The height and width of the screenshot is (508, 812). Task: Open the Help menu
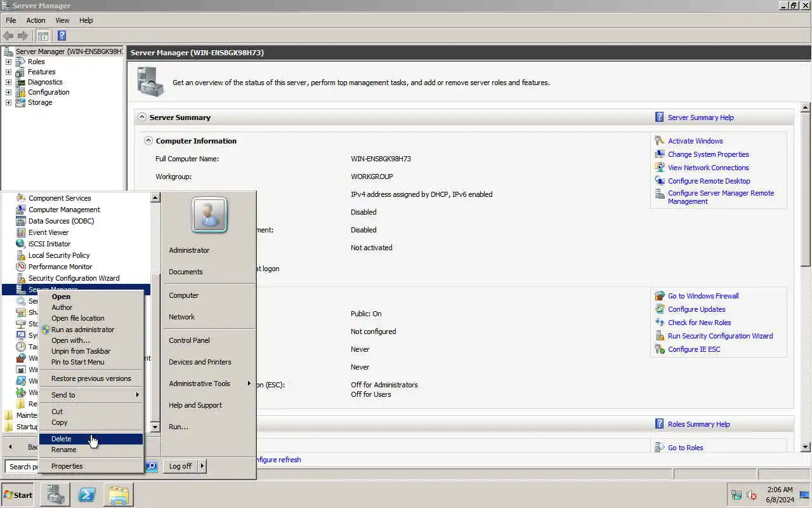click(86, 20)
